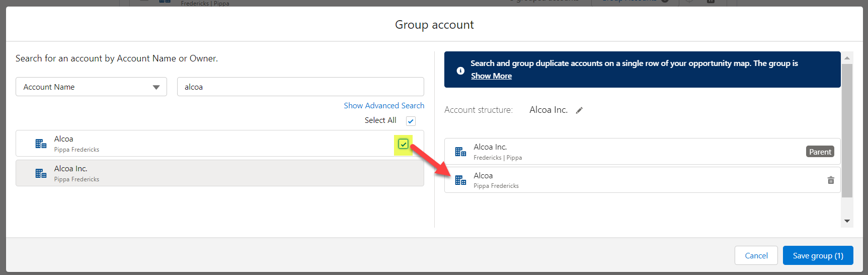Click the pencil icon to edit account structure name
Viewport: 868px width, 275px height.
tap(579, 110)
